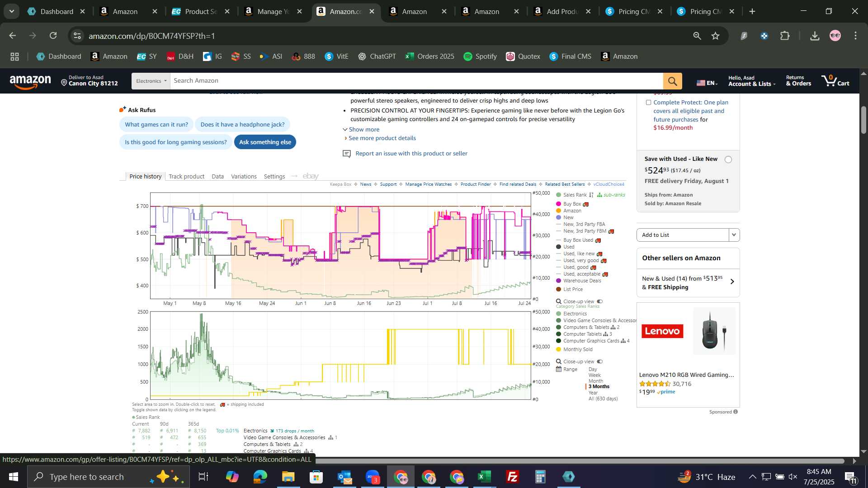This screenshot has width=868, height=488.
Task: Ask Rufus: What games can it run?
Action: [156, 125]
